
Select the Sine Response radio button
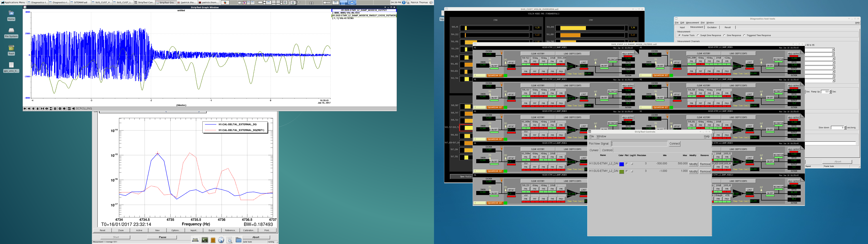724,35
